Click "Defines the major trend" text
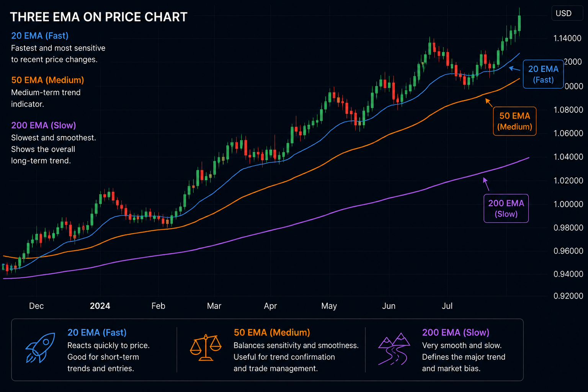This screenshot has height=392, width=588. [464, 357]
